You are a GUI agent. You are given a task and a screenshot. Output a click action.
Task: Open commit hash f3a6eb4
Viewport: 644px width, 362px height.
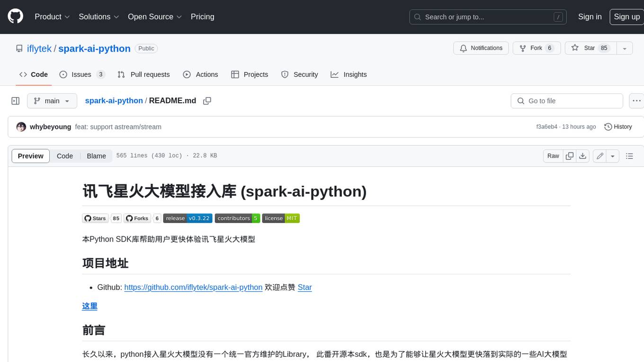[546, 127]
